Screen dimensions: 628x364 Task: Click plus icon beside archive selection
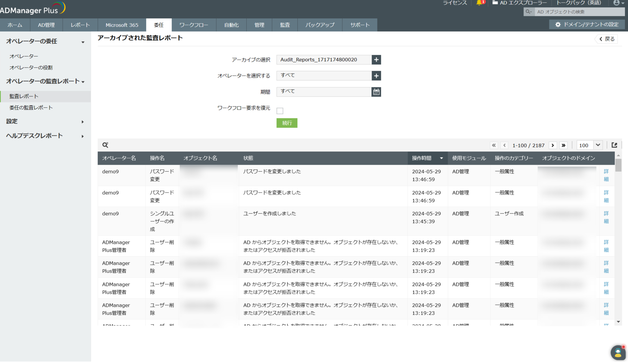pyautogui.click(x=376, y=60)
